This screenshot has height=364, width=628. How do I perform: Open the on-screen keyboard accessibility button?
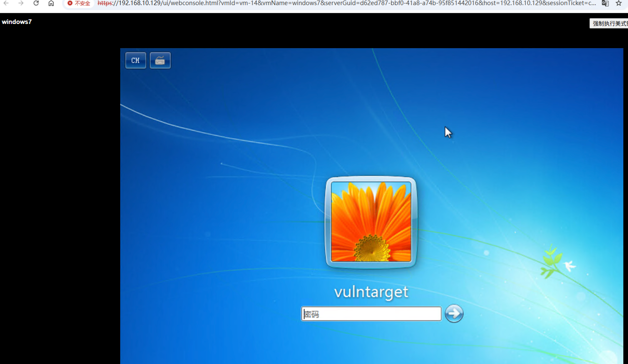160,60
